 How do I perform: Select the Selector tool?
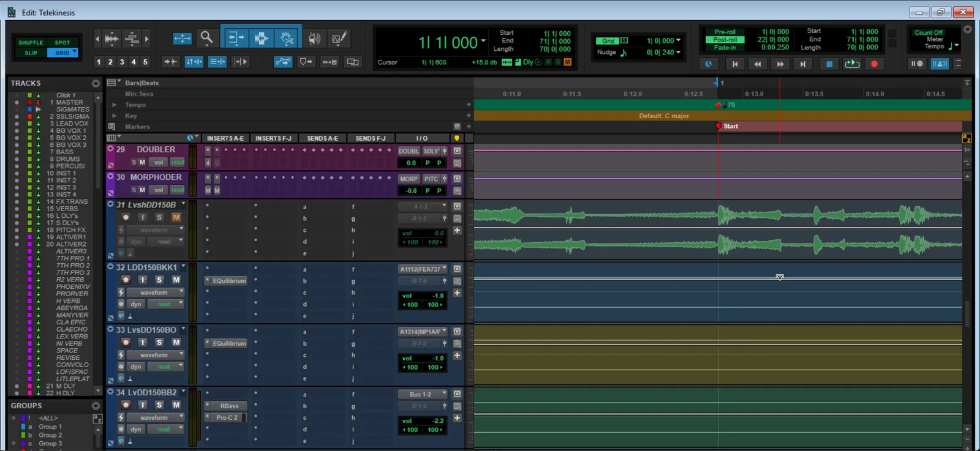pos(261,39)
